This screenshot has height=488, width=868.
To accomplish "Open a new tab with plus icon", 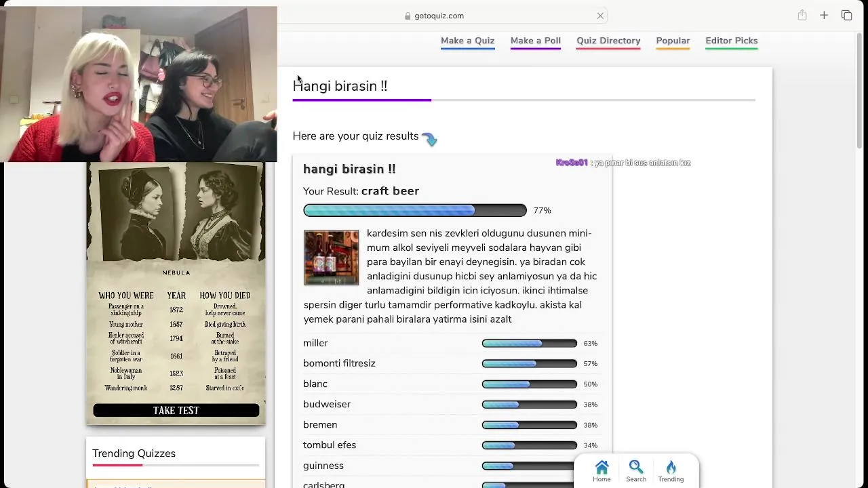I will pos(824,15).
